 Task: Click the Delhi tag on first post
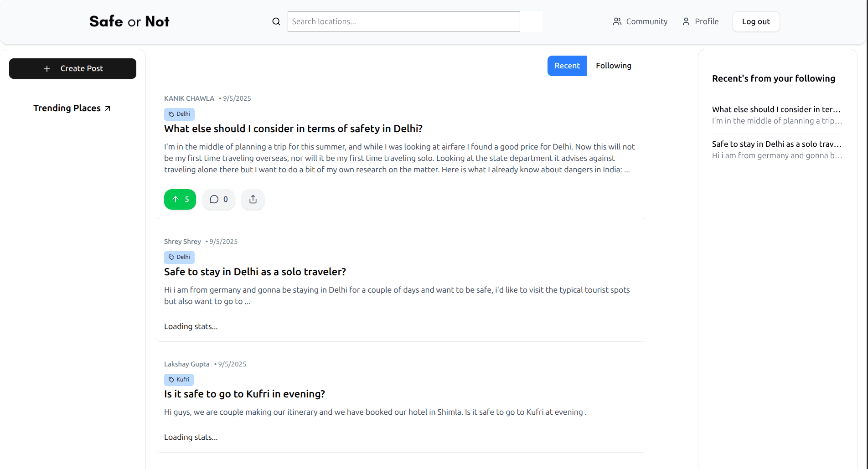pos(179,114)
